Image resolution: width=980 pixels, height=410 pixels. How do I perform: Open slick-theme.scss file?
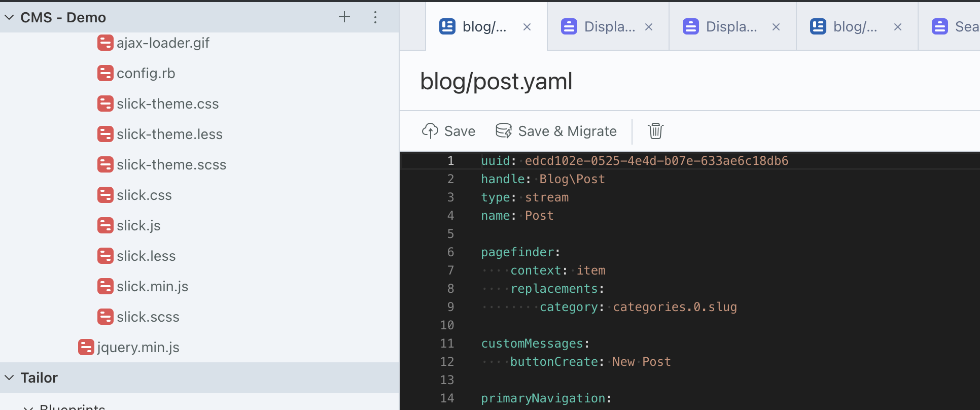click(171, 165)
